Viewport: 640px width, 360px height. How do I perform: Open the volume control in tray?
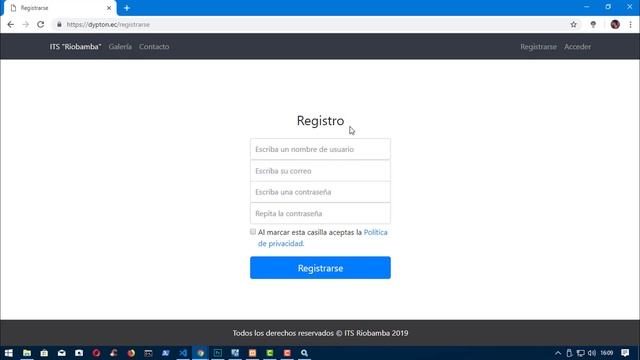coord(592,353)
